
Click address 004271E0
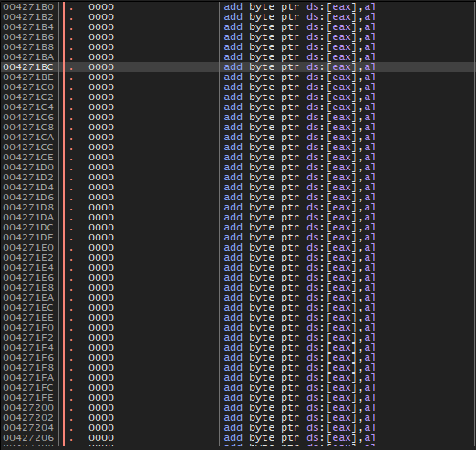pos(28,248)
